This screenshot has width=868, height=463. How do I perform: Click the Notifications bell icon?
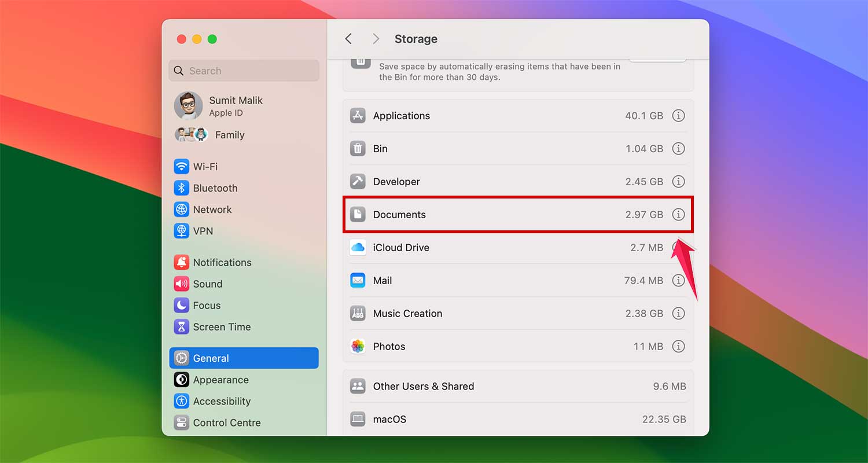pyautogui.click(x=181, y=262)
